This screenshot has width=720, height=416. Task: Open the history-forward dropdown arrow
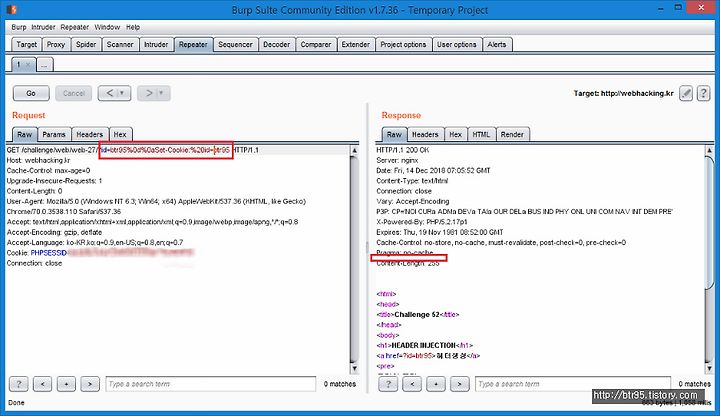click(x=161, y=93)
